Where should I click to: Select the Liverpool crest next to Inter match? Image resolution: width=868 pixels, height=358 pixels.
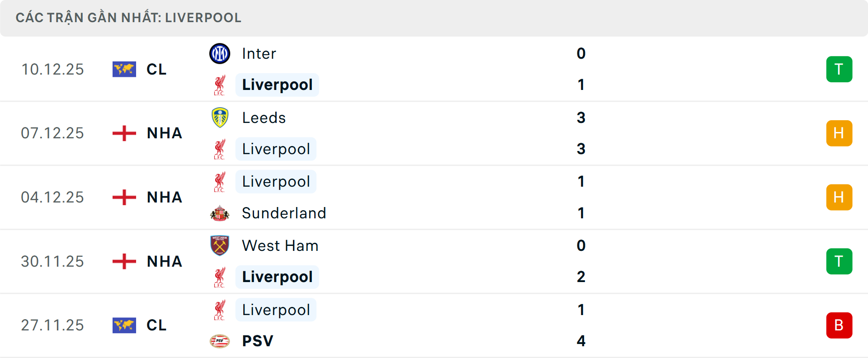[220, 85]
